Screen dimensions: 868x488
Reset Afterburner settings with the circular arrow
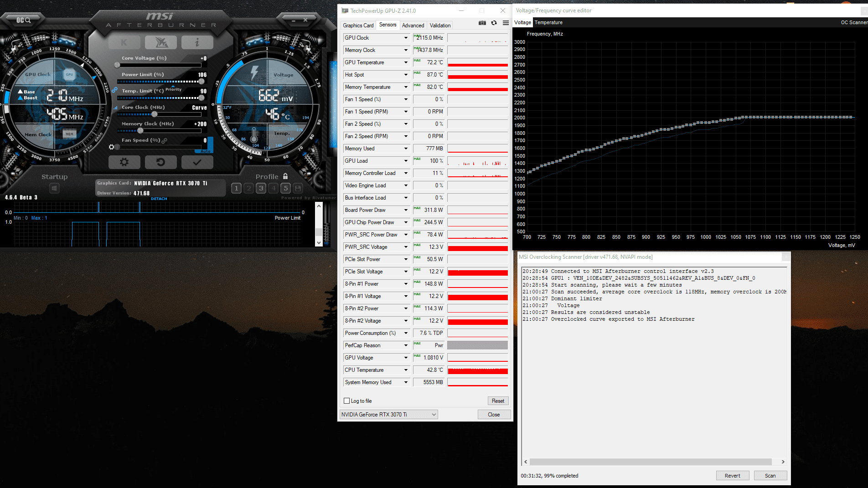pyautogui.click(x=160, y=162)
